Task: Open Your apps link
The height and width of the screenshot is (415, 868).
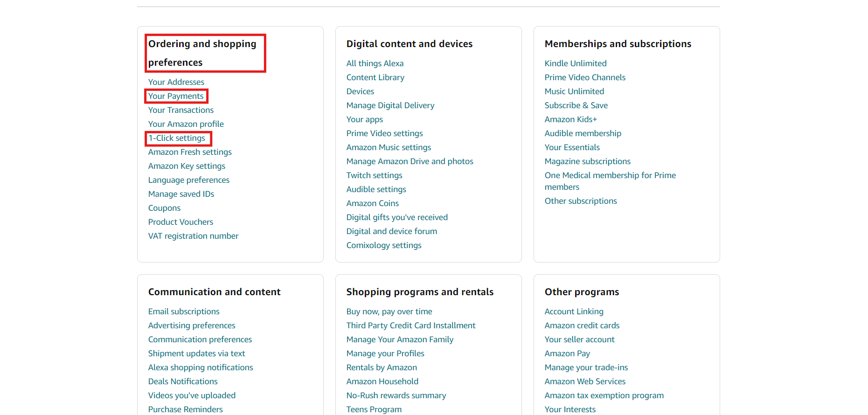Action: (365, 119)
